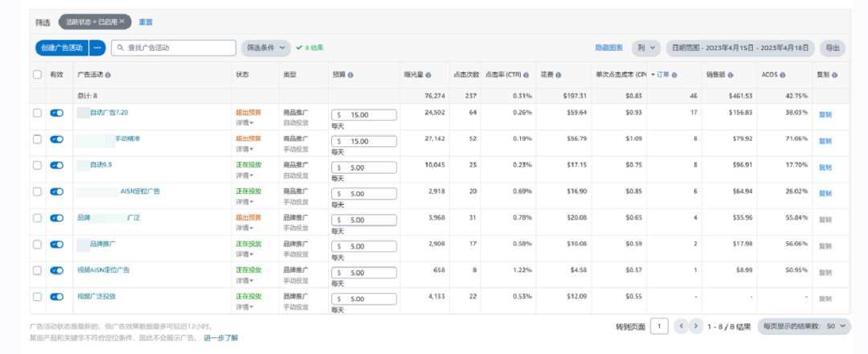Click the 创建广告活动 button
The image size is (868, 354).
tap(61, 47)
